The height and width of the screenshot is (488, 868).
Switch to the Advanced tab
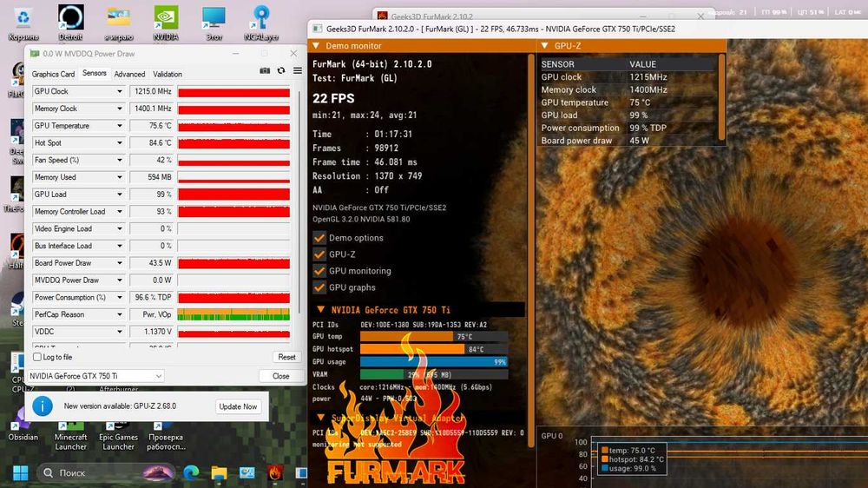pyautogui.click(x=129, y=74)
